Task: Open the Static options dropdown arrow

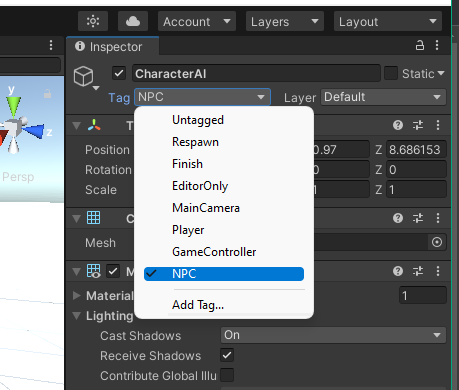Action: coord(441,73)
